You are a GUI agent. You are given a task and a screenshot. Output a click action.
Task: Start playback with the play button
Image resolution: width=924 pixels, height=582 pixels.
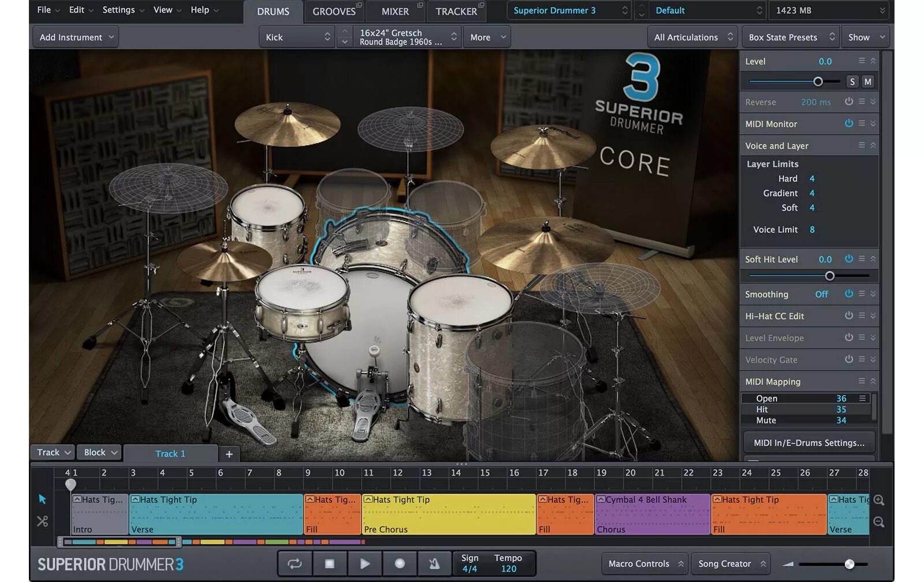pyautogui.click(x=365, y=564)
